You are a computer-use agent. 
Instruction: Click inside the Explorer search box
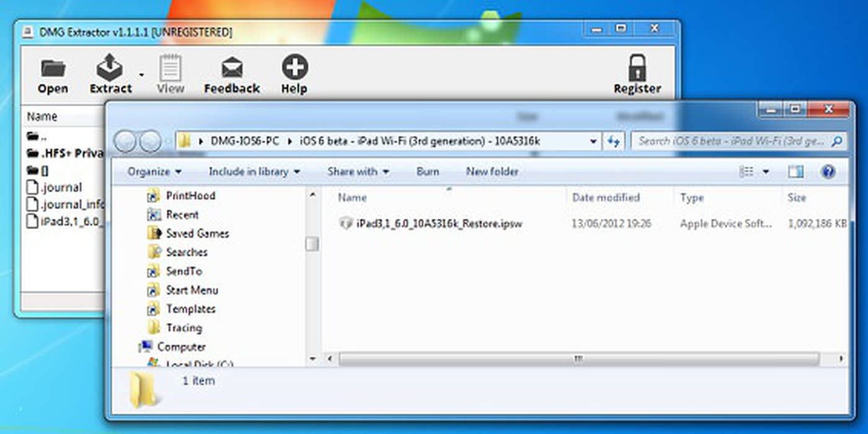(x=732, y=141)
